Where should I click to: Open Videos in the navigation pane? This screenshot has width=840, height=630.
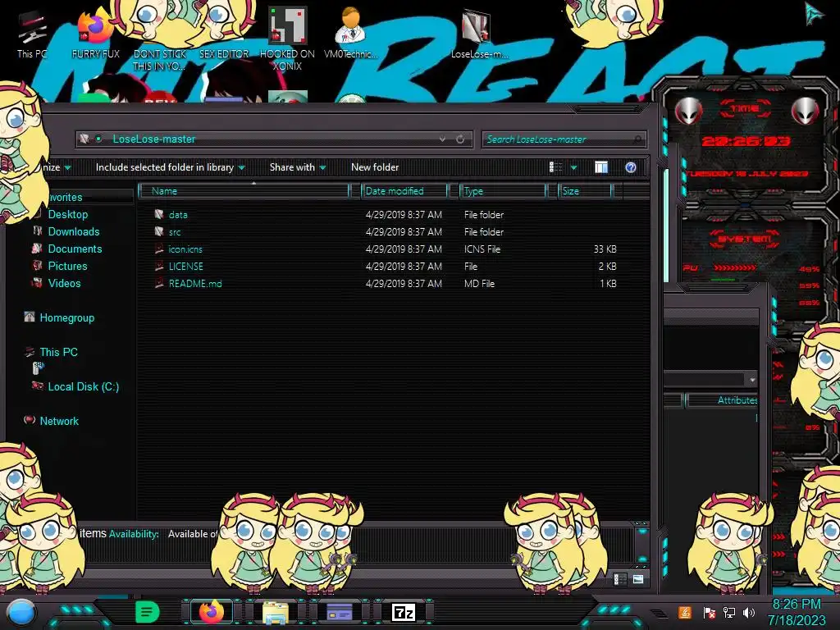[64, 283]
